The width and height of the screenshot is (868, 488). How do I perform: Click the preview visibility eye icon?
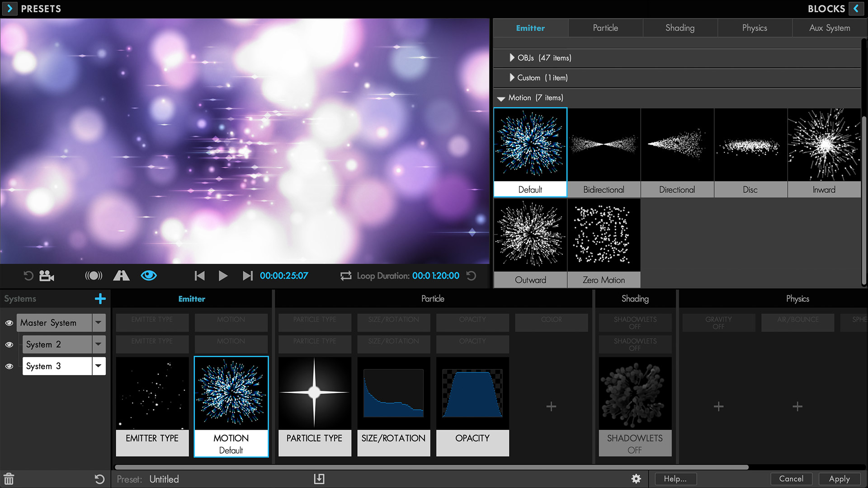[149, 276]
